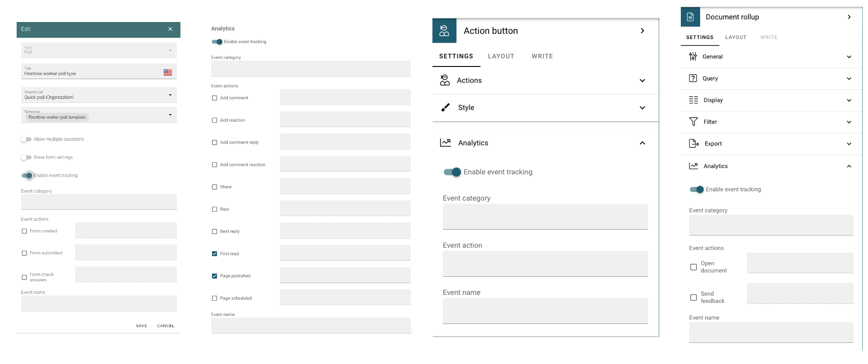Click the Query question mark icon
Viewport: 868px width, 364px height.
point(693,78)
